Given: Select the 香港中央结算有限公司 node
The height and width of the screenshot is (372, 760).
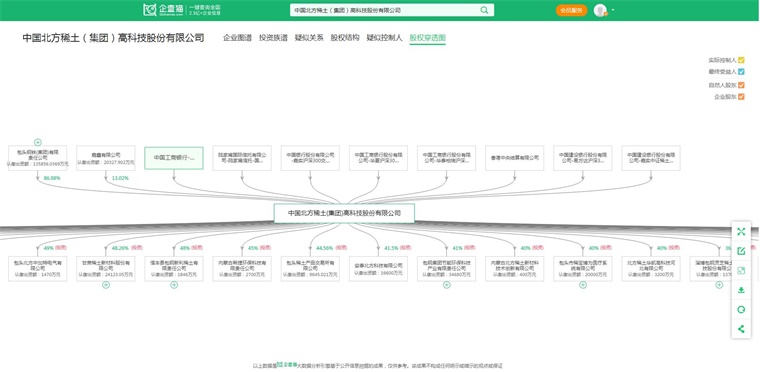Looking at the screenshot, I should [515, 158].
